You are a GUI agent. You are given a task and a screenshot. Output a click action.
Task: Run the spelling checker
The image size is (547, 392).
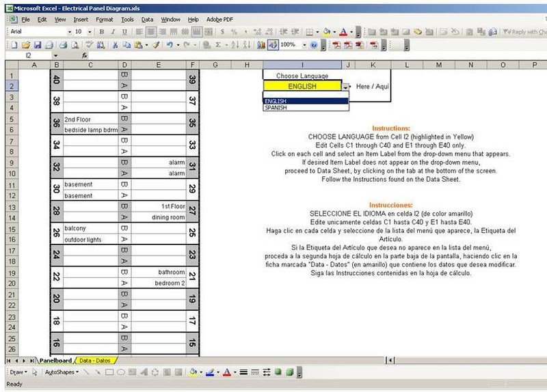pos(90,45)
